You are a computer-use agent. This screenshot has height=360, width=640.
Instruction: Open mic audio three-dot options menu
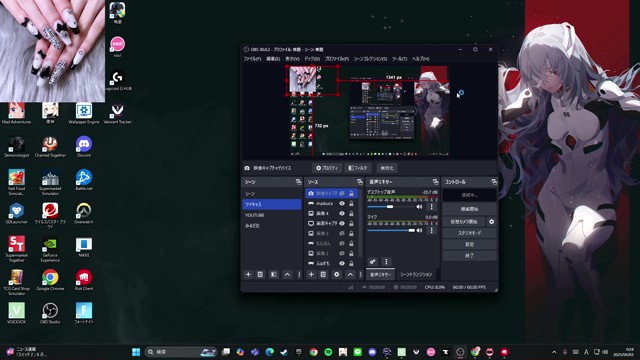431,231
